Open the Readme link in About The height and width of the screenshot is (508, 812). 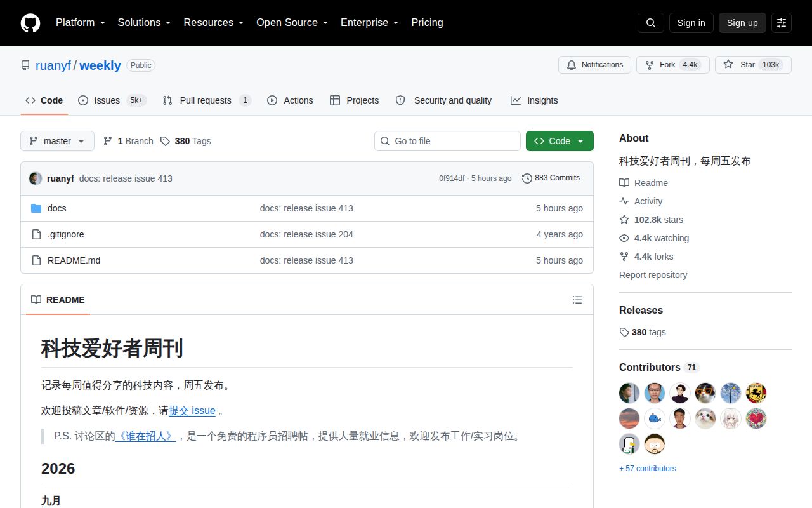pos(644,183)
